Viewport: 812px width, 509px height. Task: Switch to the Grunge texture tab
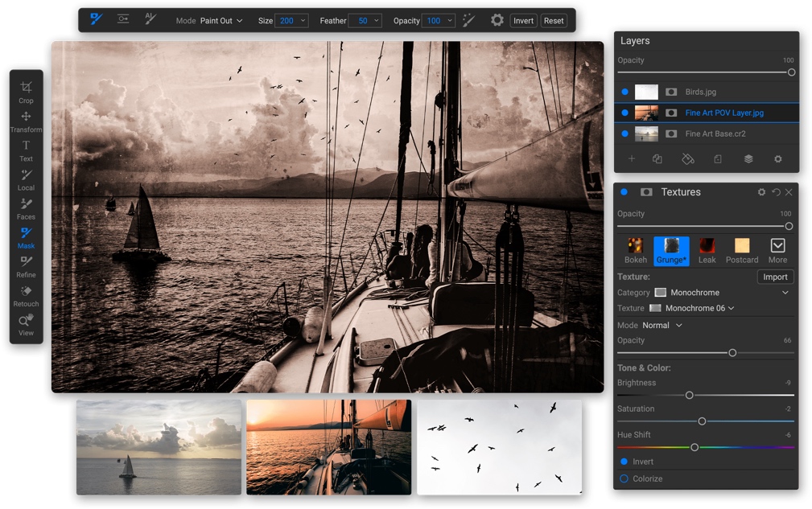point(671,250)
